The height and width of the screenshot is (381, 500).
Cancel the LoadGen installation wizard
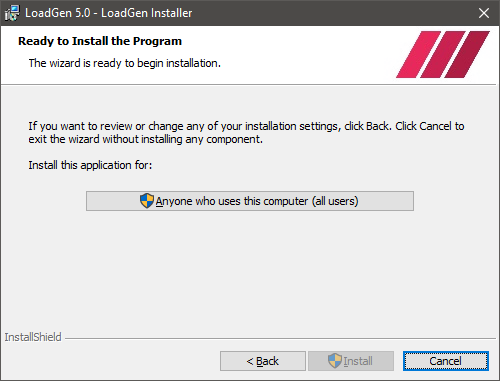(446, 361)
